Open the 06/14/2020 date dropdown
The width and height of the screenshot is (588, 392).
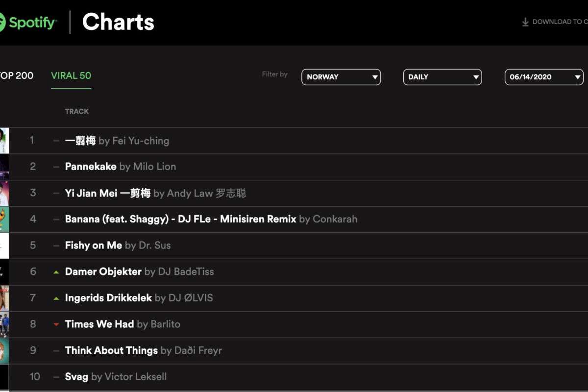544,77
